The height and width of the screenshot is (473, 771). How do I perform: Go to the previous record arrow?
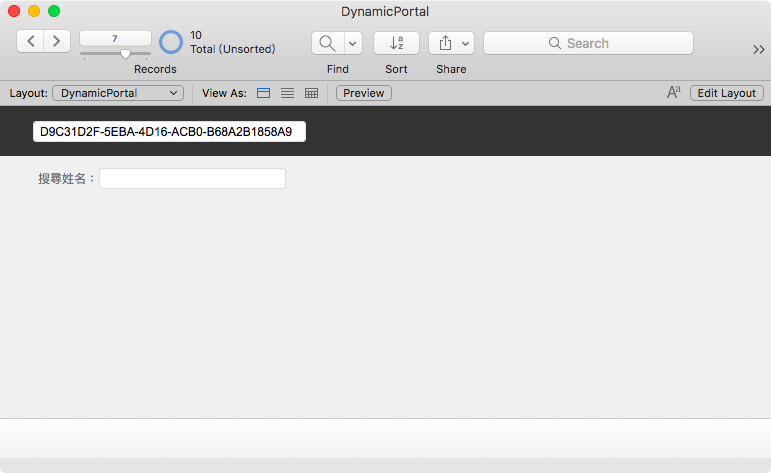(x=30, y=41)
